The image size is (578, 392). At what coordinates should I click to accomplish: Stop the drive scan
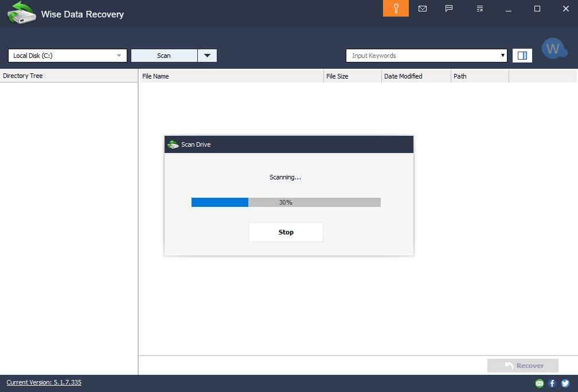click(x=286, y=232)
